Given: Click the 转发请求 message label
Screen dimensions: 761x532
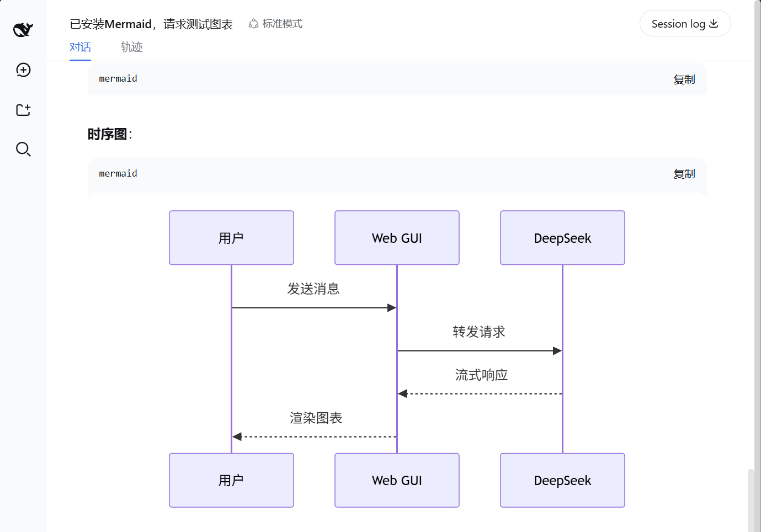Looking at the screenshot, I should coord(479,332).
